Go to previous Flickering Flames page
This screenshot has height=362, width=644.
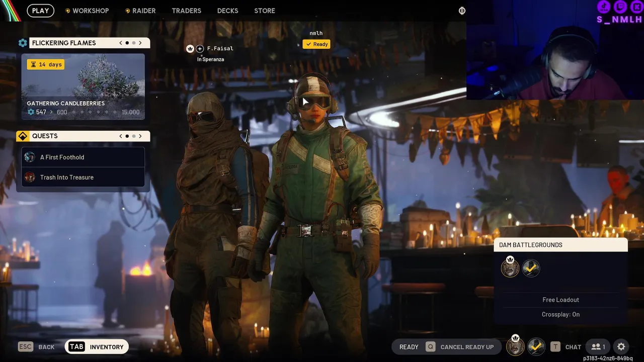click(121, 43)
